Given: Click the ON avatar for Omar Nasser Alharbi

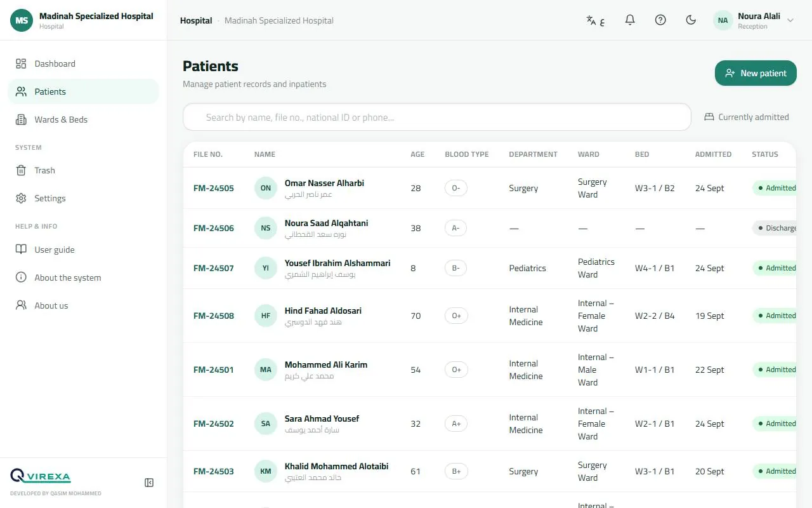Looking at the screenshot, I should tap(266, 188).
